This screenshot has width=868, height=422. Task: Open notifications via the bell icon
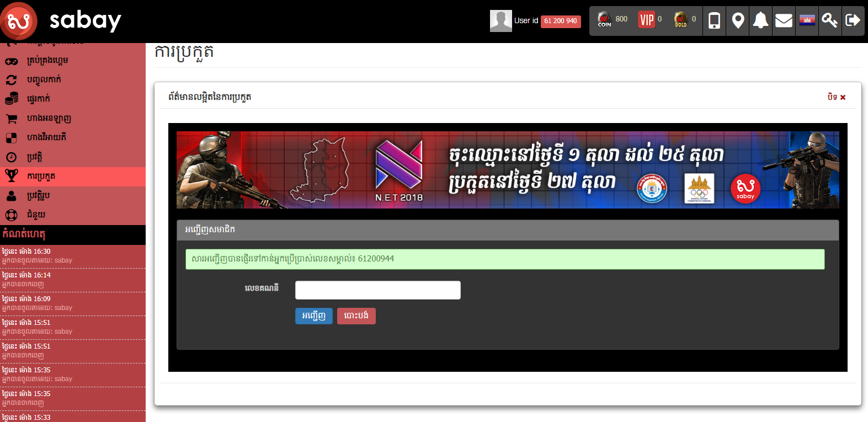[760, 21]
